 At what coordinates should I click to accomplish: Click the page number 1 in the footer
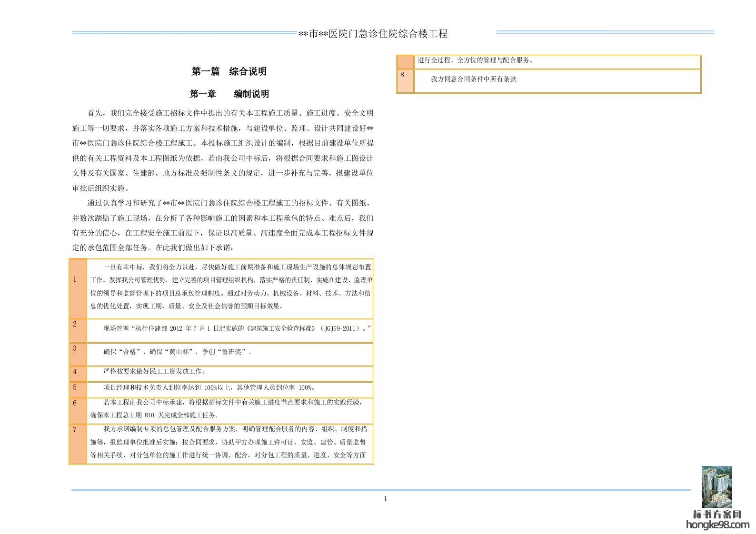tap(385, 499)
